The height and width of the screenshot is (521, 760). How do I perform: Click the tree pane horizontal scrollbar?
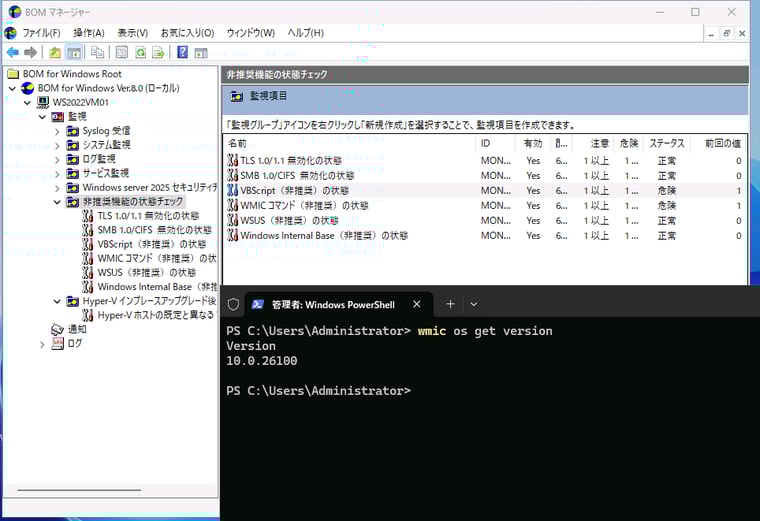pyautogui.click(x=79, y=490)
